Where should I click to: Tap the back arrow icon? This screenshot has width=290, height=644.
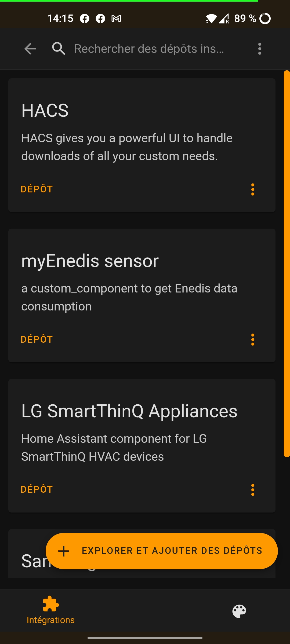[x=30, y=49]
